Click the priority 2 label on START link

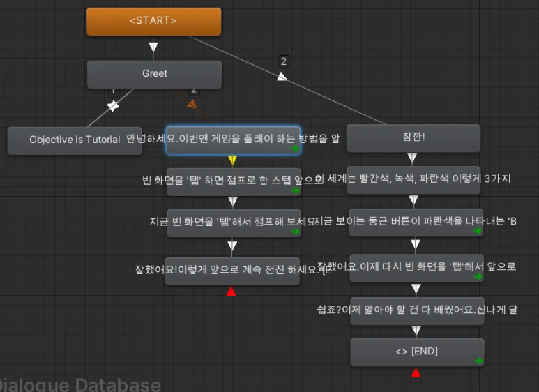[284, 61]
